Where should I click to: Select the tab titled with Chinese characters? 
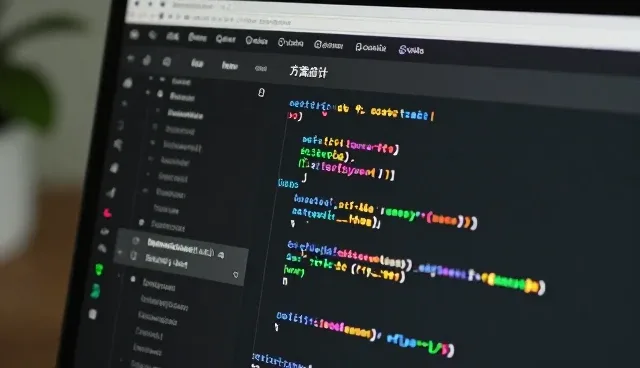[x=308, y=72]
